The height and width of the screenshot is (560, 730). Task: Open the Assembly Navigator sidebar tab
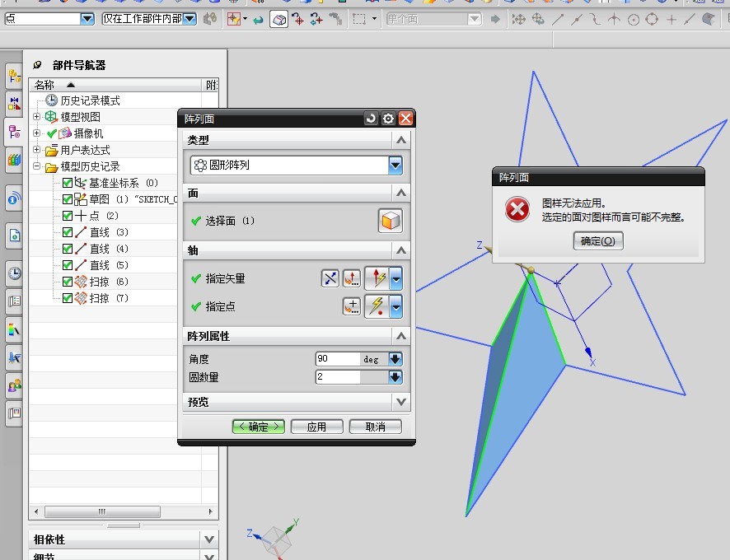point(15,76)
